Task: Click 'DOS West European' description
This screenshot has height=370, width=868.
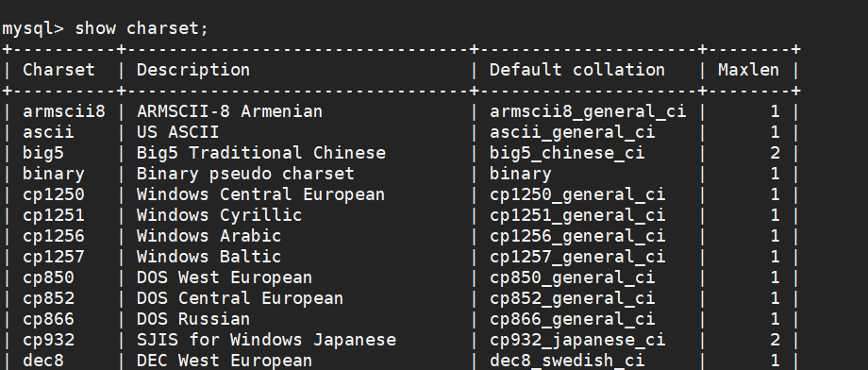Action: (x=225, y=277)
